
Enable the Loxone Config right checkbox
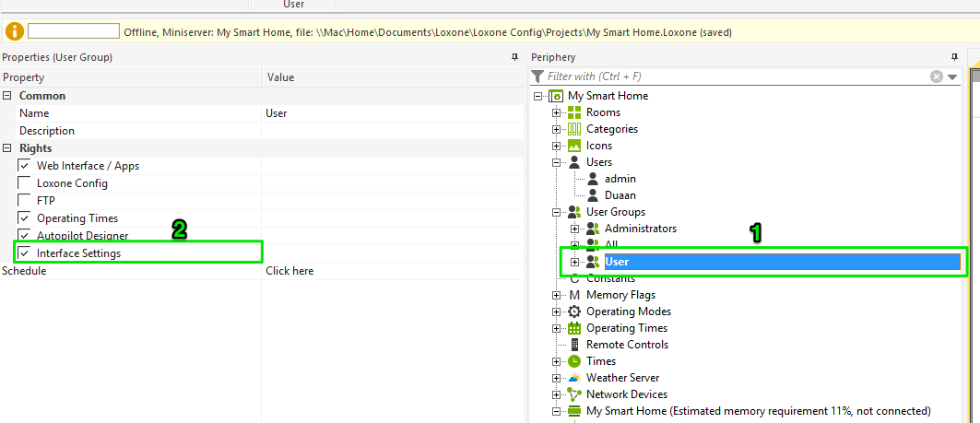25,183
